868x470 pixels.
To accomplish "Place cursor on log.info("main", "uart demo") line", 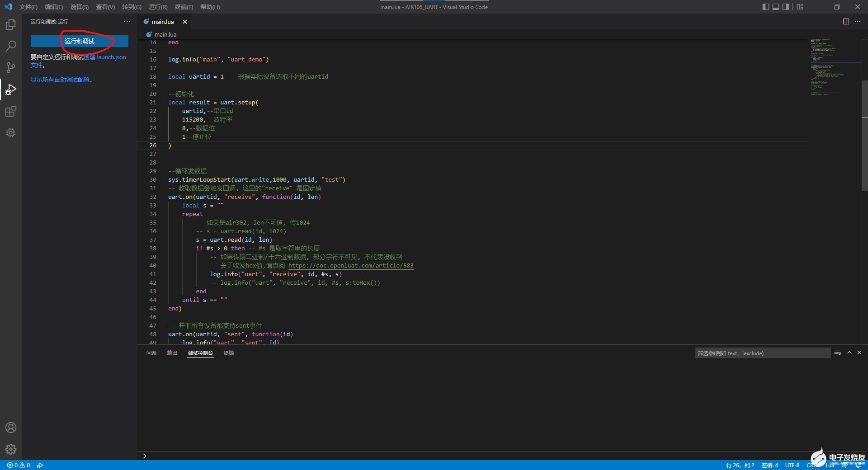I will click(218, 59).
